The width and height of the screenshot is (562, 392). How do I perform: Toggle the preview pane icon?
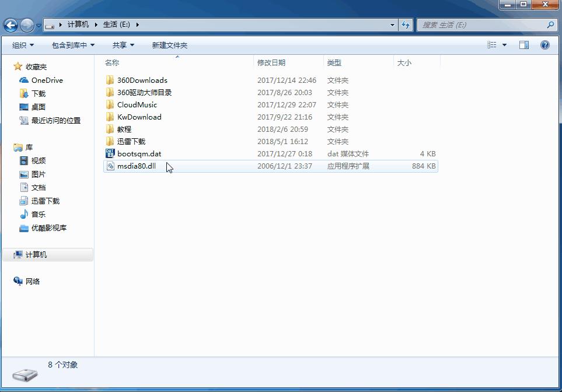coord(523,44)
